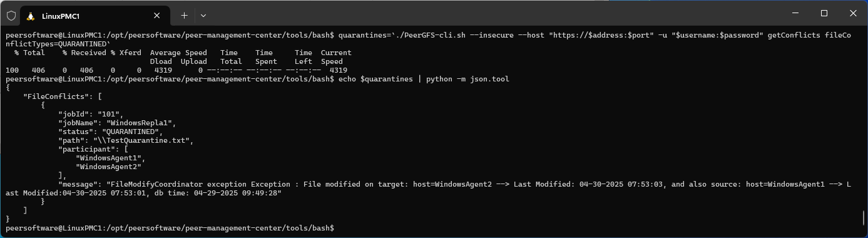Click the scrollbar thumb at the right edge
868x238 pixels.
pyautogui.click(x=864, y=218)
